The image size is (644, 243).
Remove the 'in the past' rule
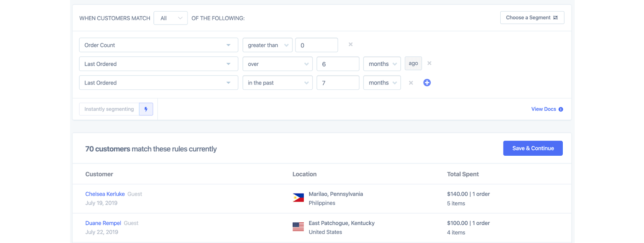[x=411, y=83]
